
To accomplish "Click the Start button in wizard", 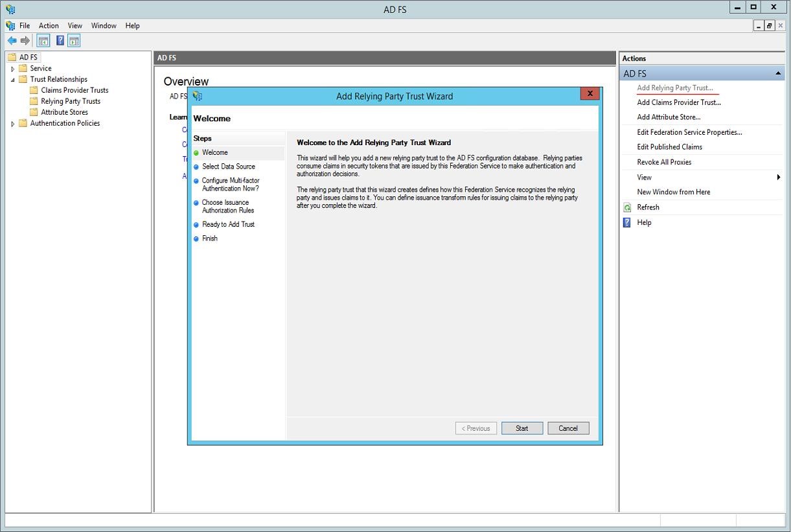I will 522,428.
